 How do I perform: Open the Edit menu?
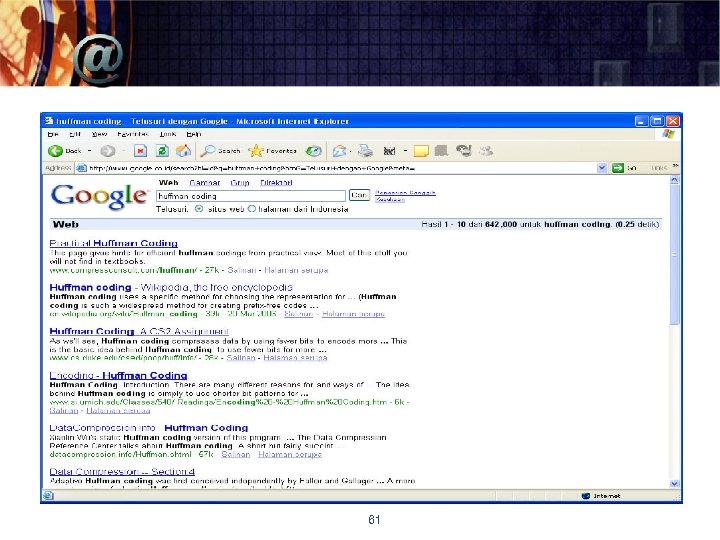click(75, 134)
